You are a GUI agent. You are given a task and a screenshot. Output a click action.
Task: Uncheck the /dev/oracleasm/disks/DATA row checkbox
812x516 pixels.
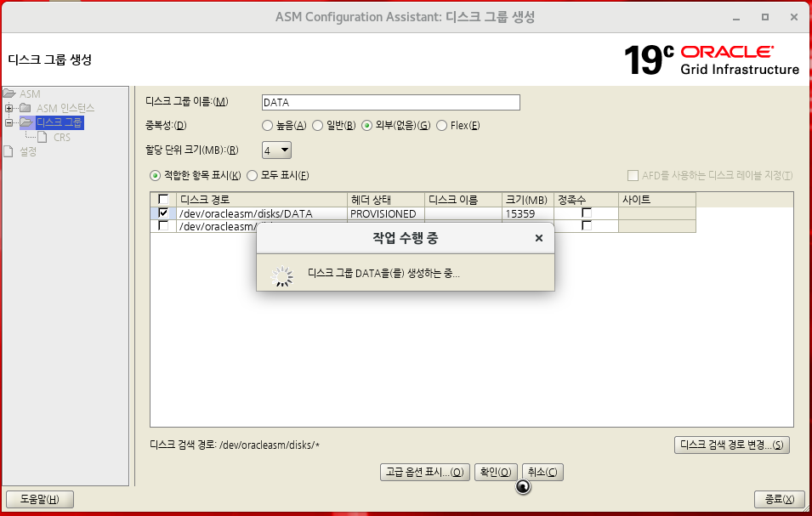tap(163, 213)
